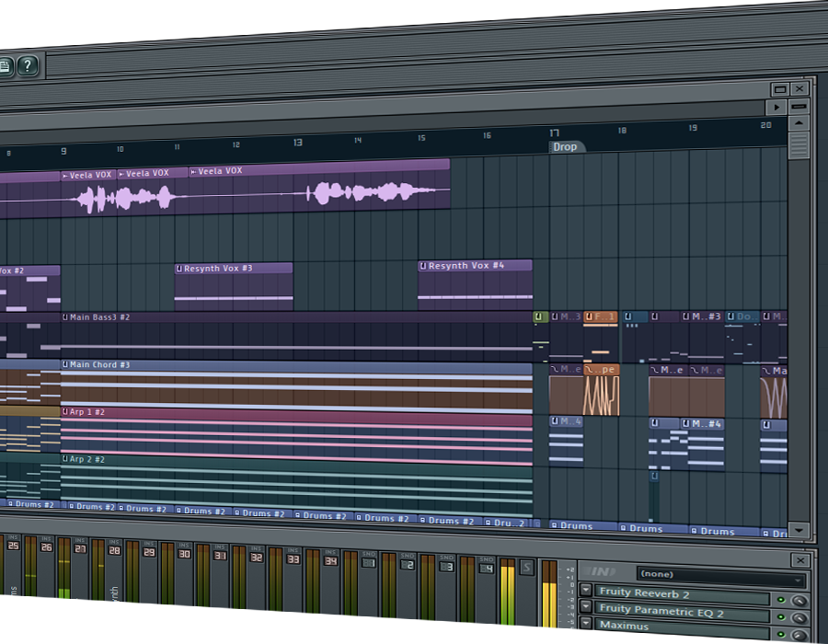Click the Drop timeline marker at bar 17
This screenshot has width=828, height=644.
566,147
